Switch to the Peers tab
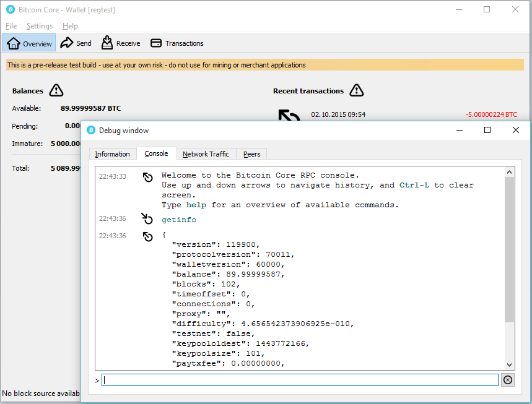This screenshot has height=404, width=532. 251,154
